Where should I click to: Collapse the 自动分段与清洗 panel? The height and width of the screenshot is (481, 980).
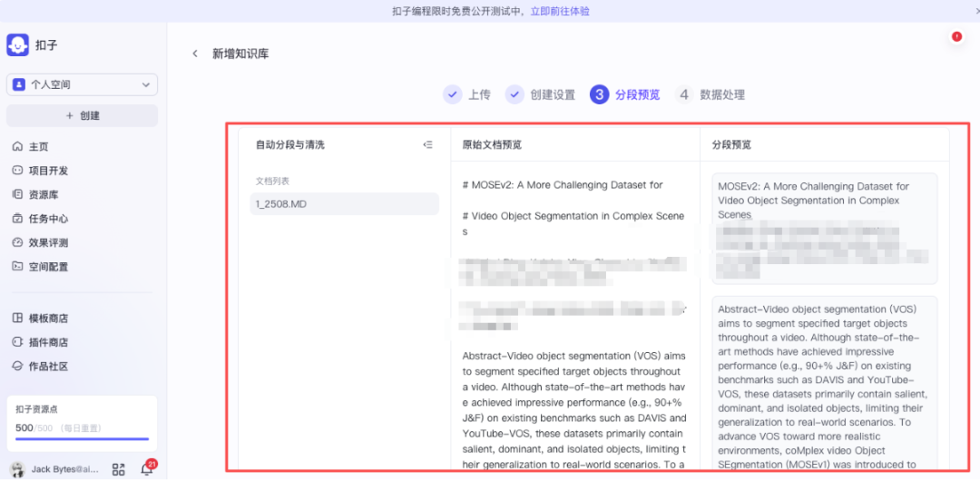pos(428,145)
